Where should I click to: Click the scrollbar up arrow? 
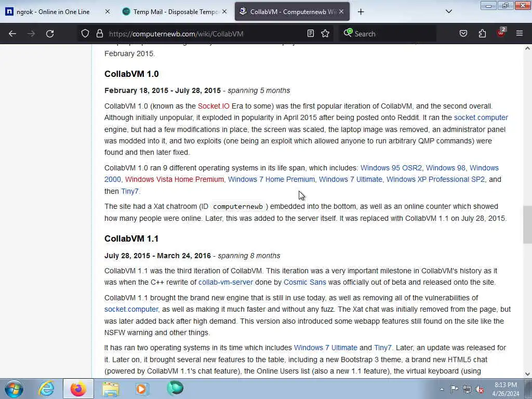tap(527, 48)
